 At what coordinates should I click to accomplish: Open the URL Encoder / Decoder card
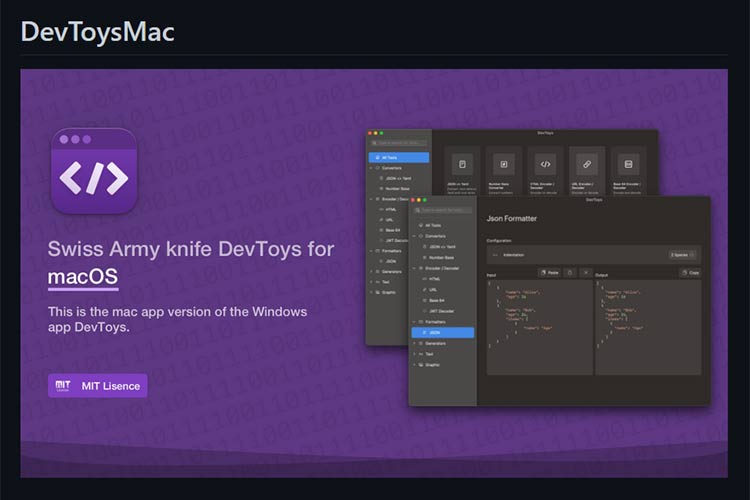[x=587, y=170]
